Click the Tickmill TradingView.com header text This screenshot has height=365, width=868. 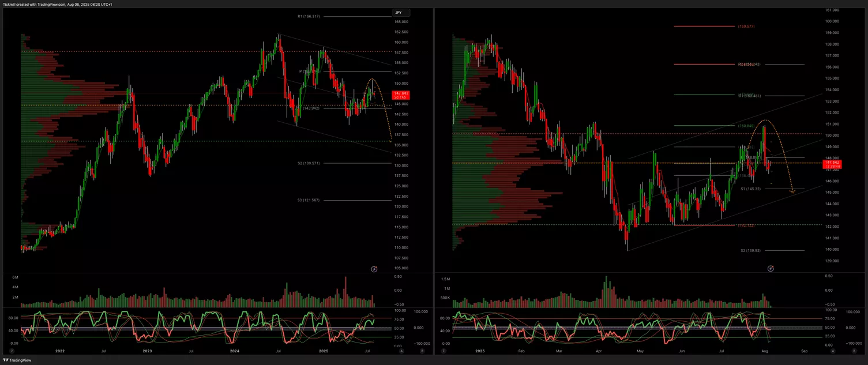click(x=58, y=4)
